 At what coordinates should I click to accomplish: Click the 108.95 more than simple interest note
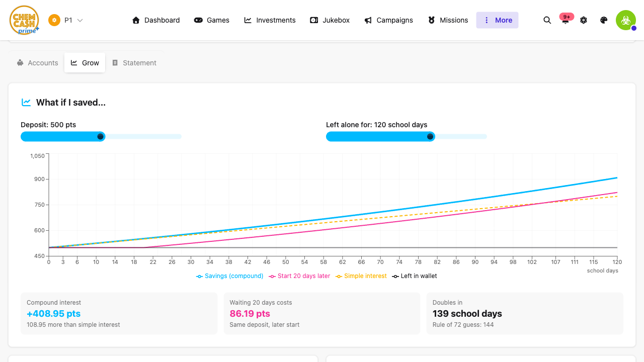(x=73, y=325)
